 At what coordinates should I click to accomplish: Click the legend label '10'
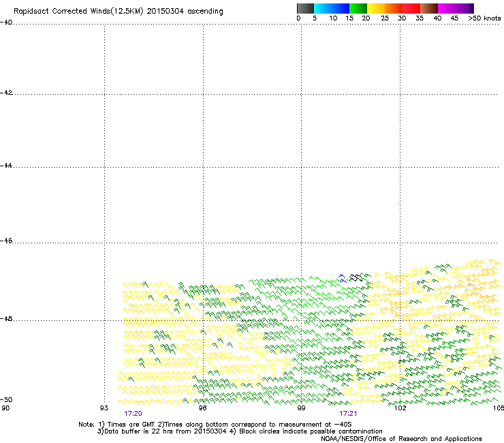coord(333,18)
